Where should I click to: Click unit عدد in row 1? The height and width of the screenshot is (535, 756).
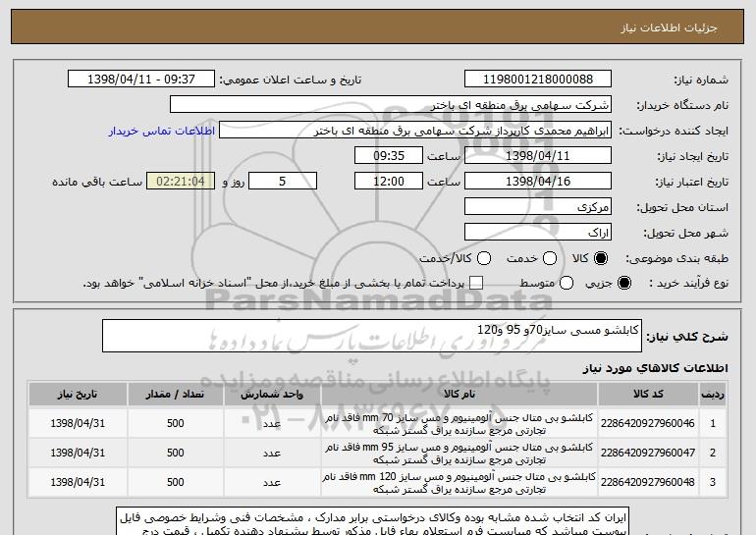(x=272, y=423)
